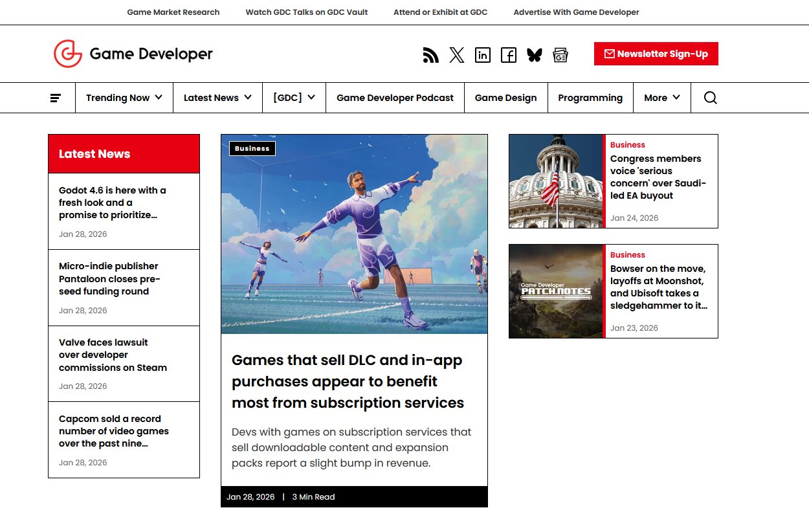Open the Game Design nav item
This screenshot has width=809, height=532.
click(x=506, y=98)
